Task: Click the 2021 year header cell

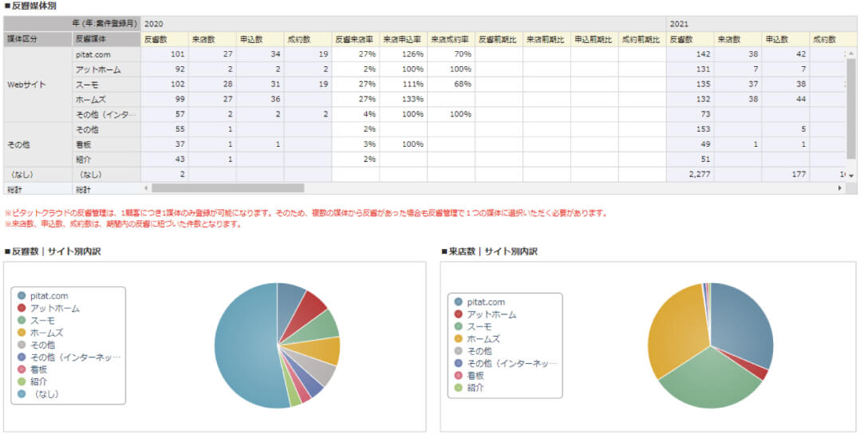Action: [762, 24]
